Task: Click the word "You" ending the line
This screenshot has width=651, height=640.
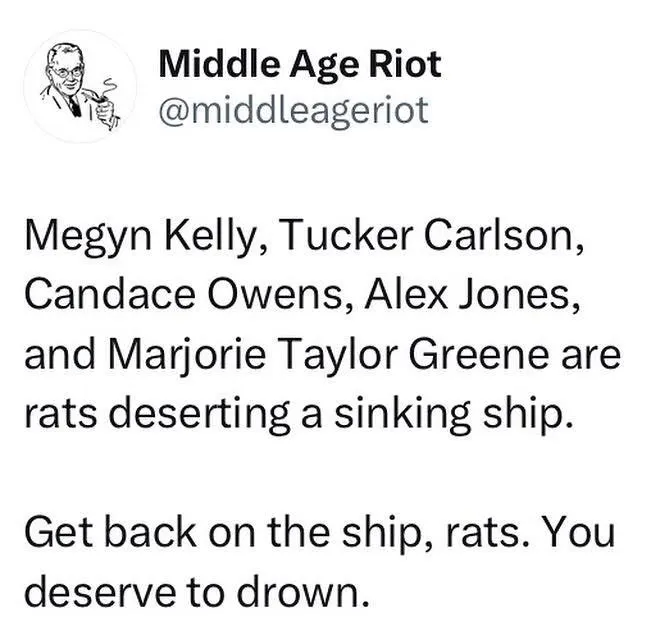Action: coord(585,535)
